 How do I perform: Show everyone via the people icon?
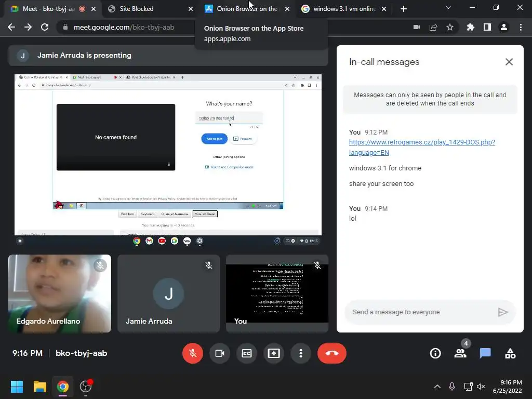point(460,353)
